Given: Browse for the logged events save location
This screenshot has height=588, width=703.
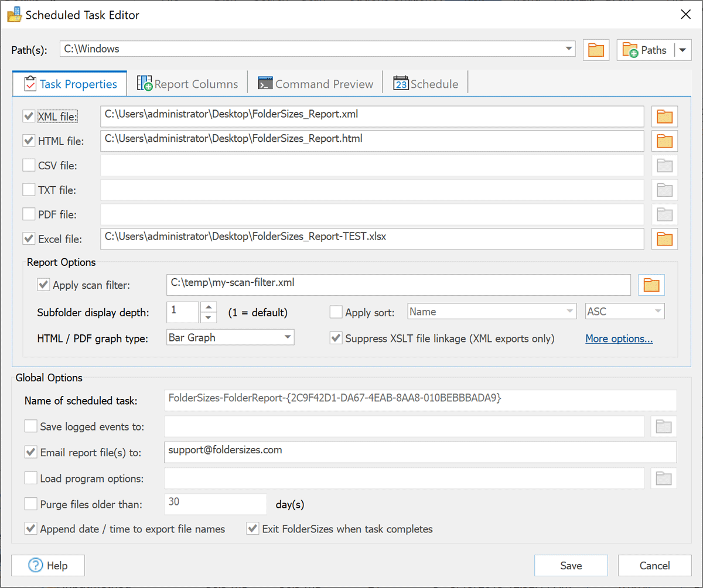Looking at the screenshot, I should tap(663, 426).
